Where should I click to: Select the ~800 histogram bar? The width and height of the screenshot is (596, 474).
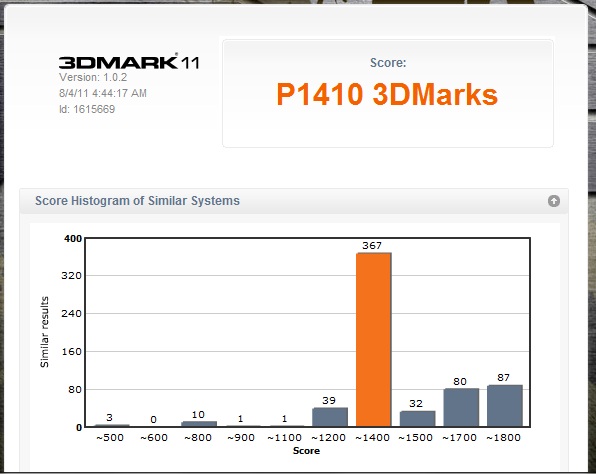199,424
